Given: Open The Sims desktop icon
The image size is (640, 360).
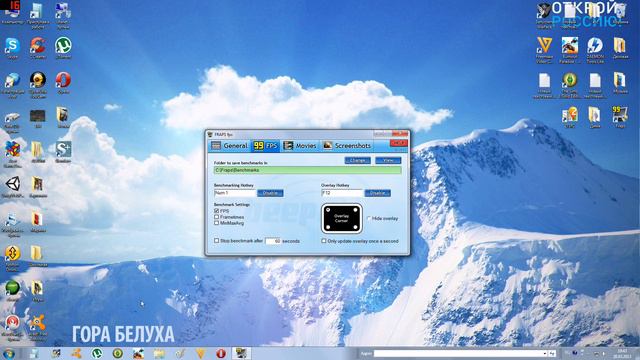Looking at the screenshot, I should pyautogui.click(x=569, y=80).
